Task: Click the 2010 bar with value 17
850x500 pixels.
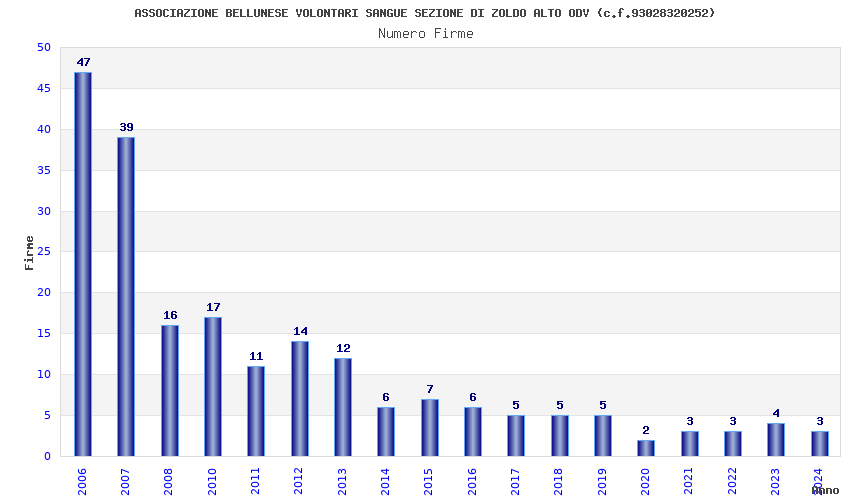Action: [x=213, y=387]
